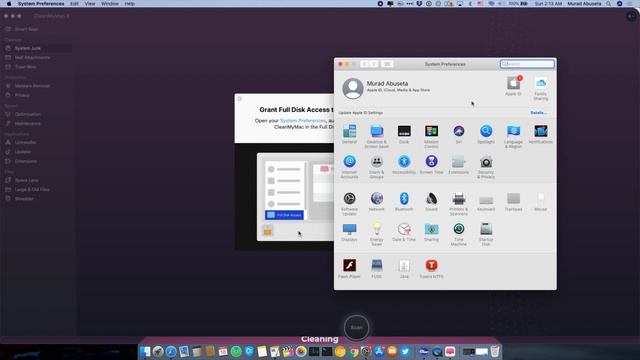Open Software Update preferences
This screenshot has width=640, height=360.
[349, 204]
